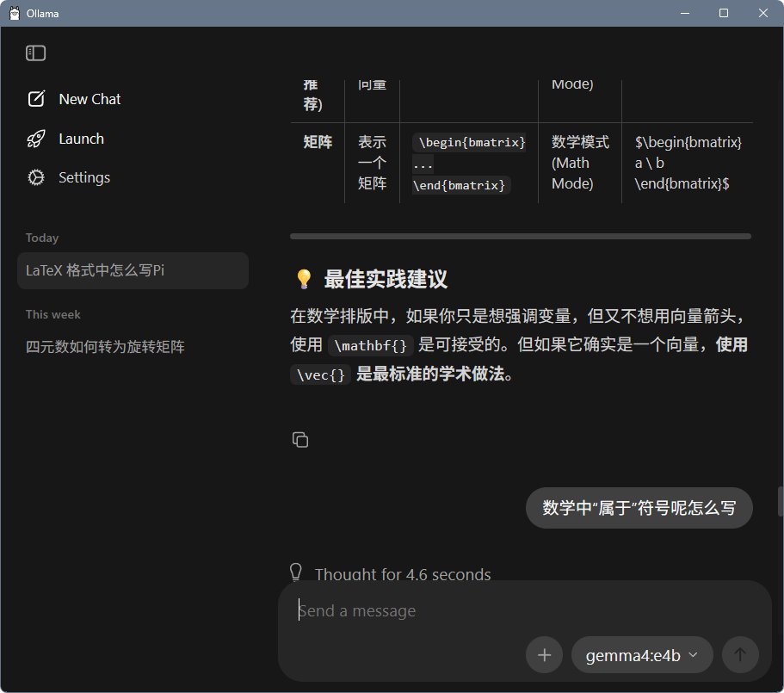The height and width of the screenshot is (693, 784).
Task: Close the Ollama window
Action: [x=763, y=13]
